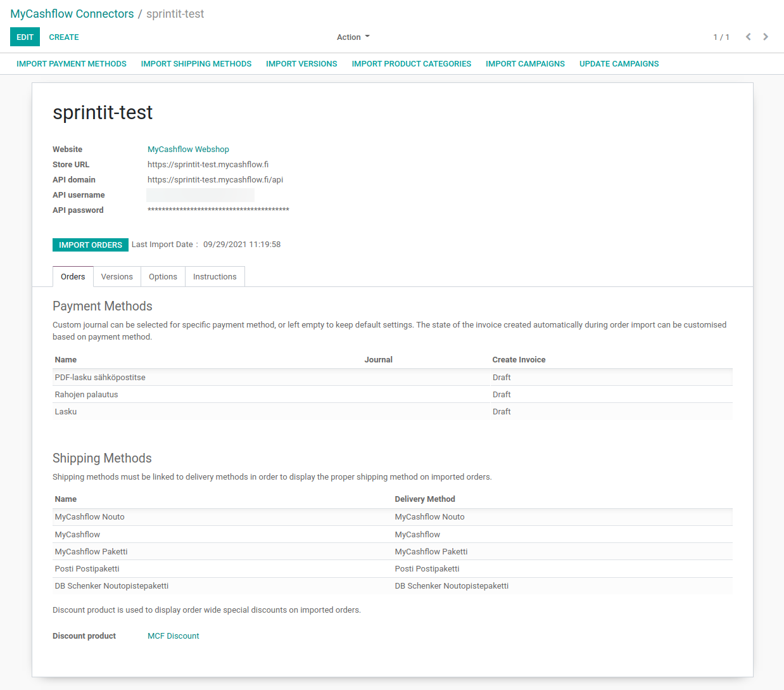
Task: Select Posti Postipaketti shipping method name
Action: [87, 569]
